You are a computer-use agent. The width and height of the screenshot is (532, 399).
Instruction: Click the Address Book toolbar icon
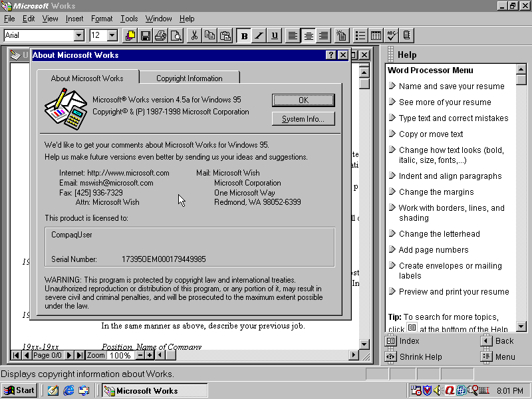tap(406, 35)
